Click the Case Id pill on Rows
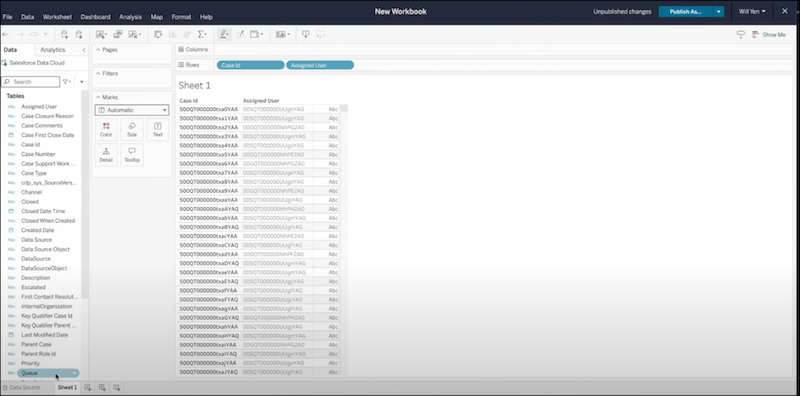The height and width of the screenshot is (396, 800). (x=251, y=65)
